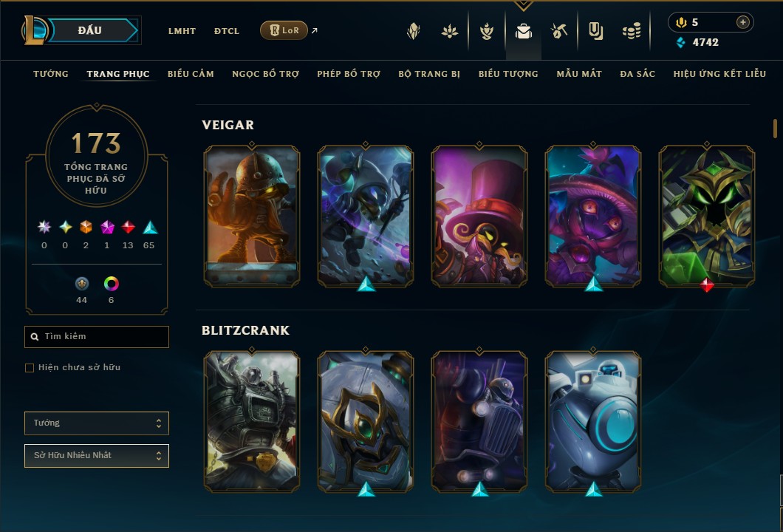Click the Clash trophy icon
Viewport: 783px width, 532px height.
486,32
